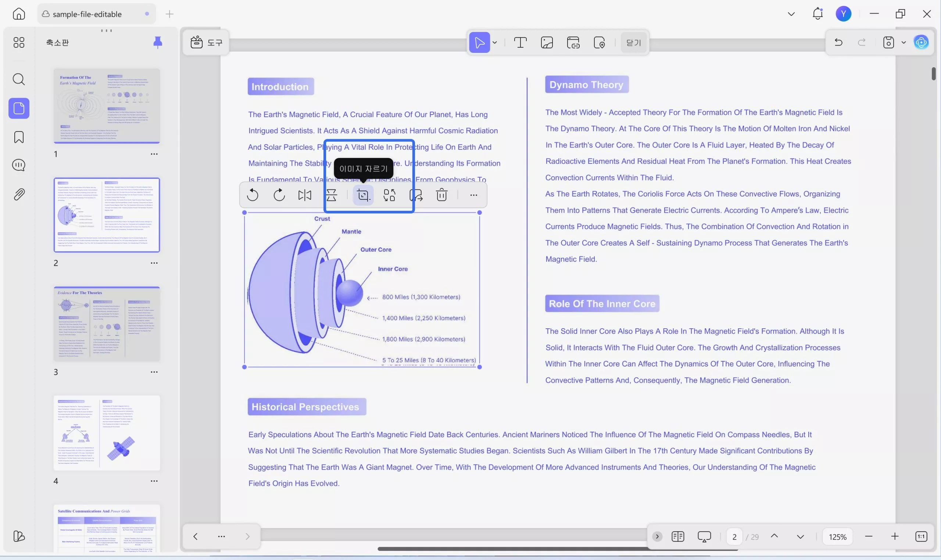Click the replace image icon
The height and width of the screenshot is (560, 941).
click(389, 195)
